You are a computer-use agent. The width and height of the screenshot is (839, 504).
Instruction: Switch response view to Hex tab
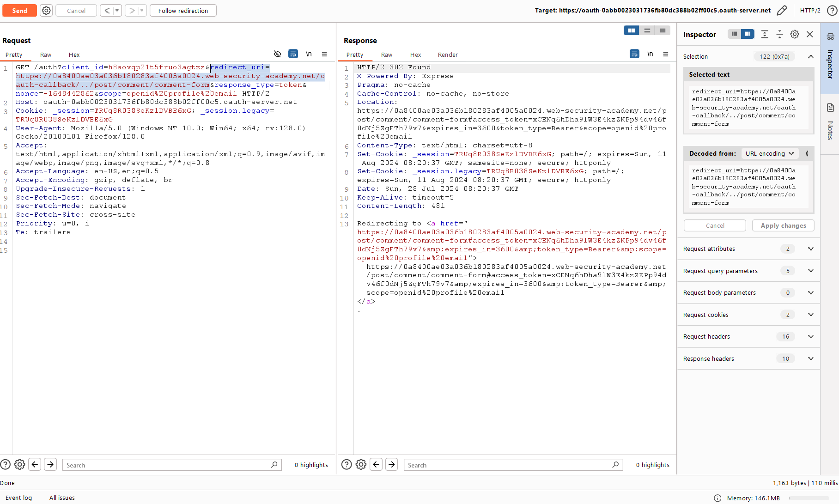click(x=415, y=55)
